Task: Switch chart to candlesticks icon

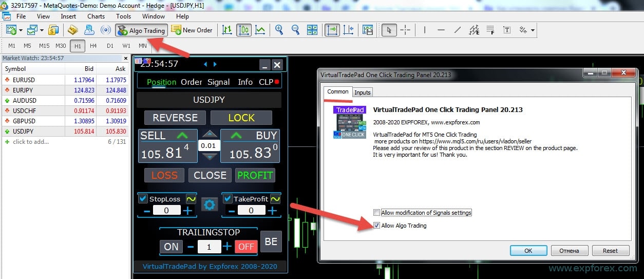Action: coord(244,30)
